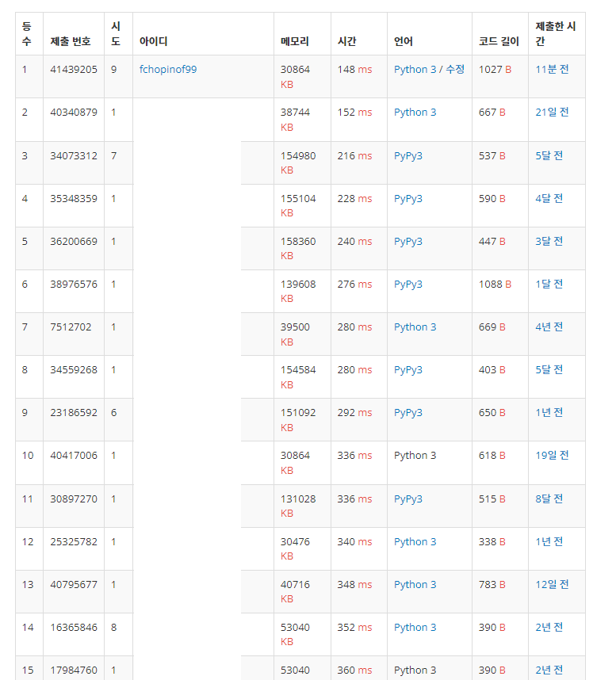Select submission number 36200669

73,242
